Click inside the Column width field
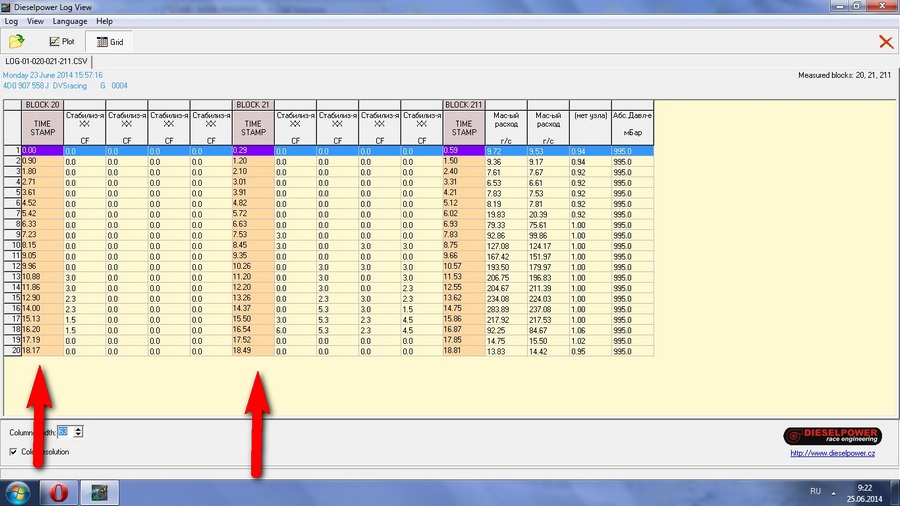The height and width of the screenshot is (506, 900). coord(63,431)
